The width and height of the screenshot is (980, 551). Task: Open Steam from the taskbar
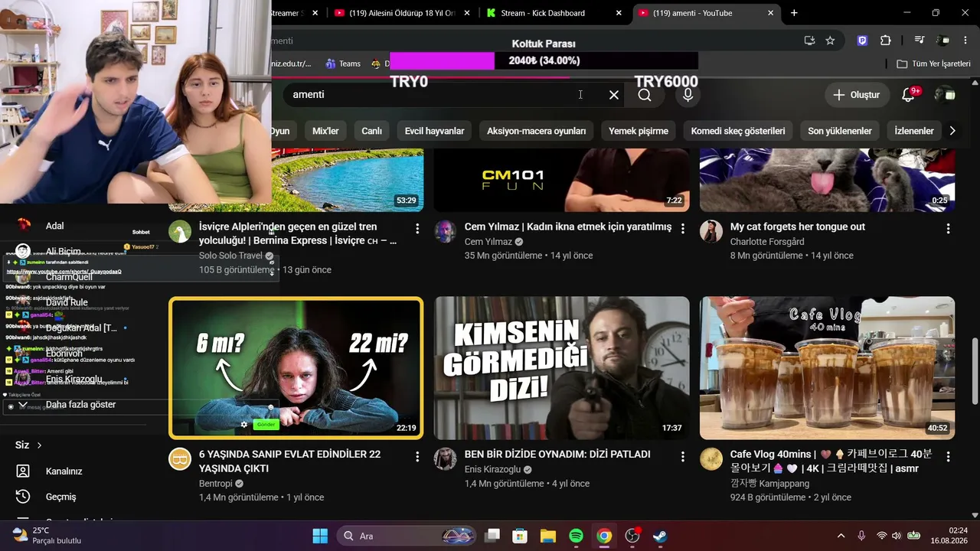coord(660,536)
